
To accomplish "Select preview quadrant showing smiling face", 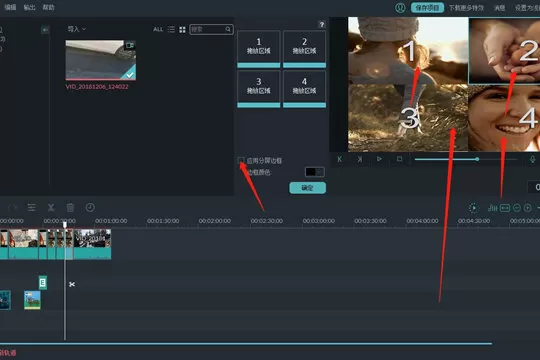I will (x=504, y=118).
